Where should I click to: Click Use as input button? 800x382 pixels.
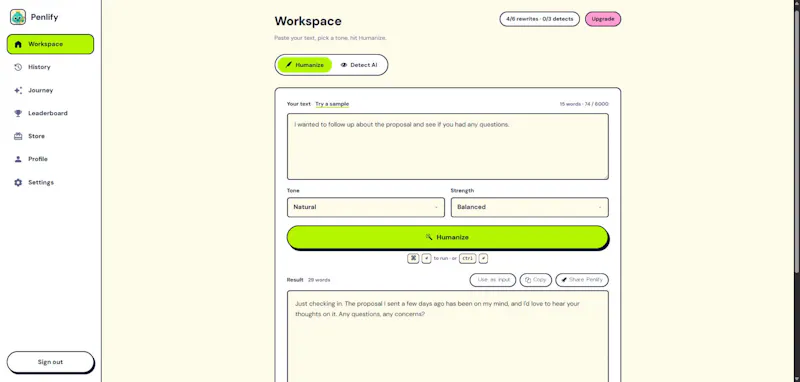(x=493, y=280)
